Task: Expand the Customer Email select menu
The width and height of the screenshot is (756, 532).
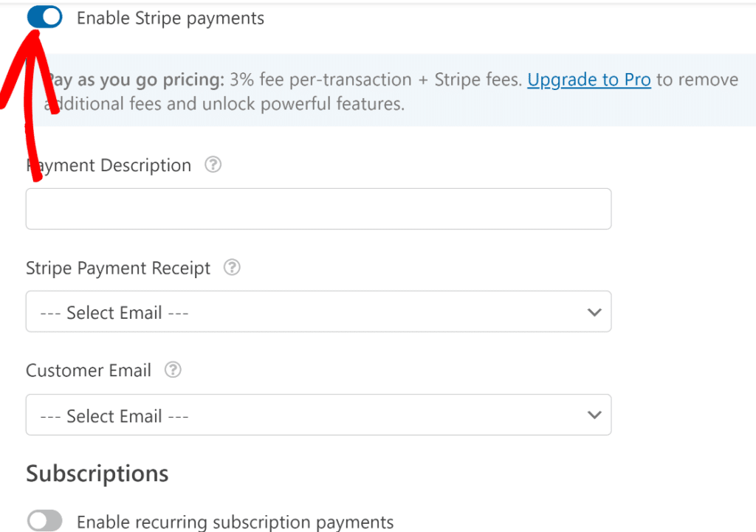Action: [318, 415]
